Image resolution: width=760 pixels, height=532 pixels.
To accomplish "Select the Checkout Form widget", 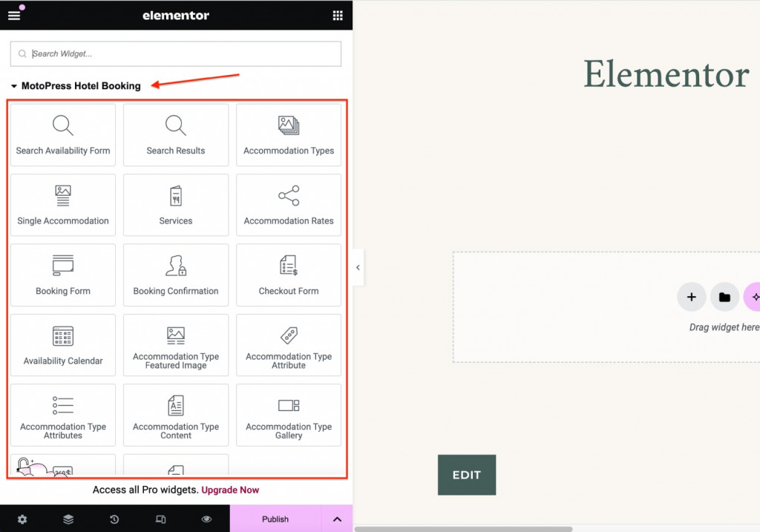I will (288, 275).
